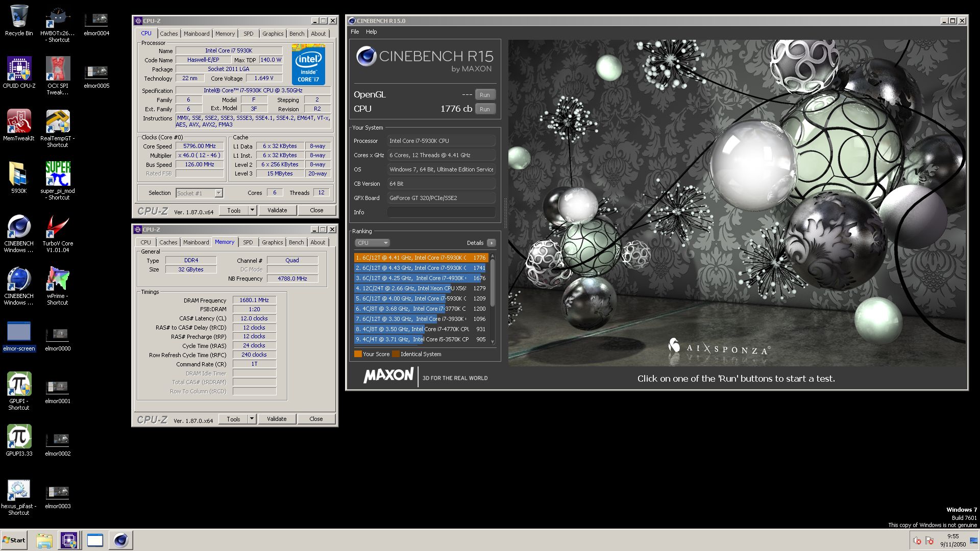Viewport: 980px width, 551px height.
Task: Open the Cinebench File menu
Action: click(355, 32)
